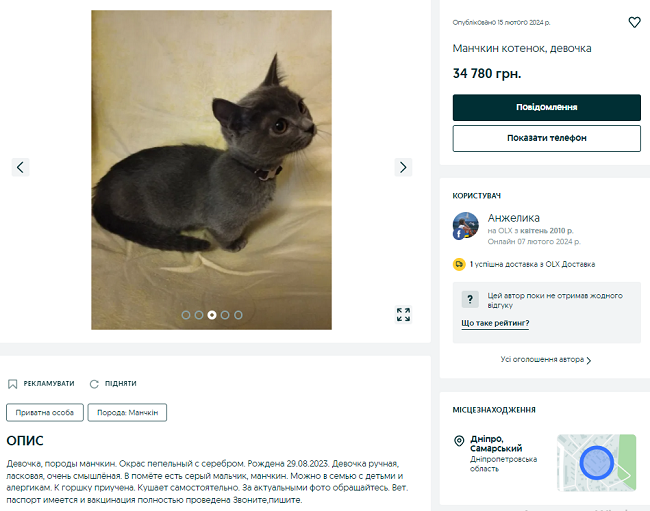This screenshot has height=511, width=650.
Task: Select the second photo indicator dot
Action: click(x=199, y=315)
